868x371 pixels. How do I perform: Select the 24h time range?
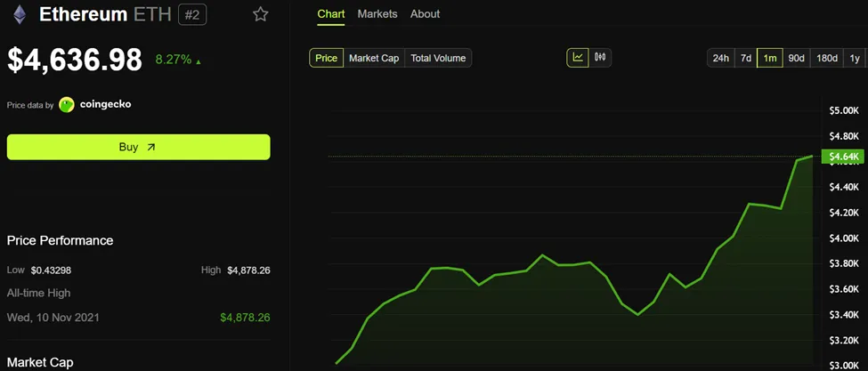coord(721,58)
